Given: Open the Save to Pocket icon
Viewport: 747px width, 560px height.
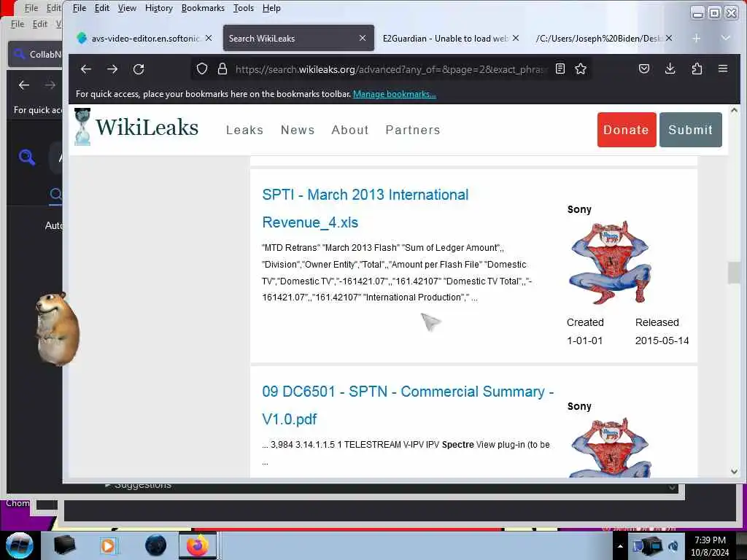Looking at the screenshot, I should point(644,69).
